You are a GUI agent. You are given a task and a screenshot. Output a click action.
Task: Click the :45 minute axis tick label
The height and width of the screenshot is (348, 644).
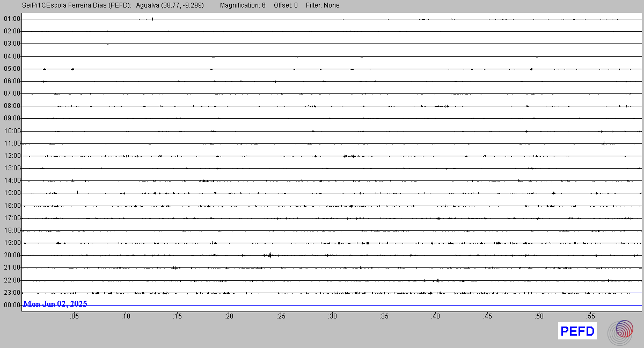click(487, 316)
